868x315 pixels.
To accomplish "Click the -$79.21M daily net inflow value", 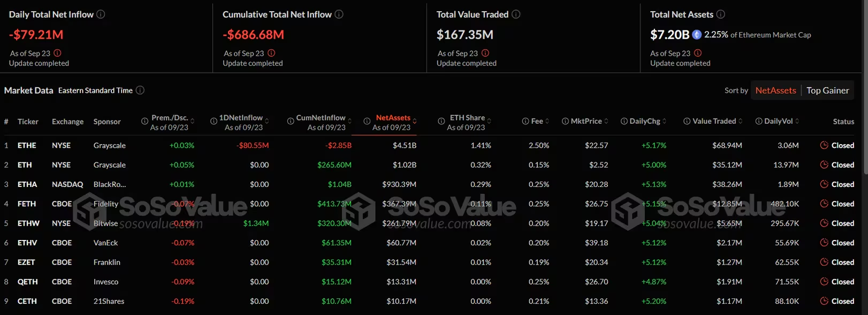I will coord(36,35).
